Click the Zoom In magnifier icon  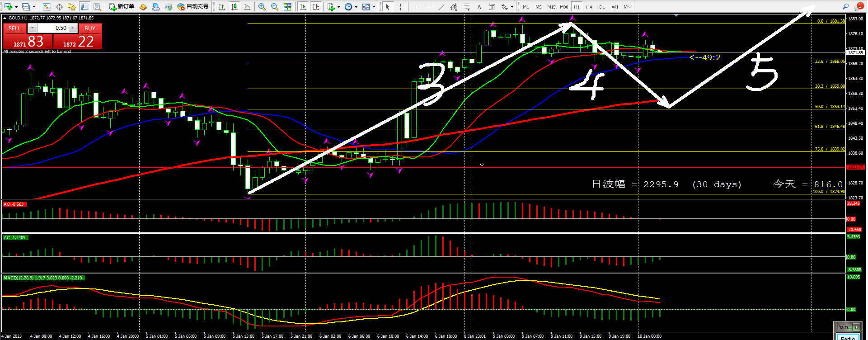click(262, 7)
